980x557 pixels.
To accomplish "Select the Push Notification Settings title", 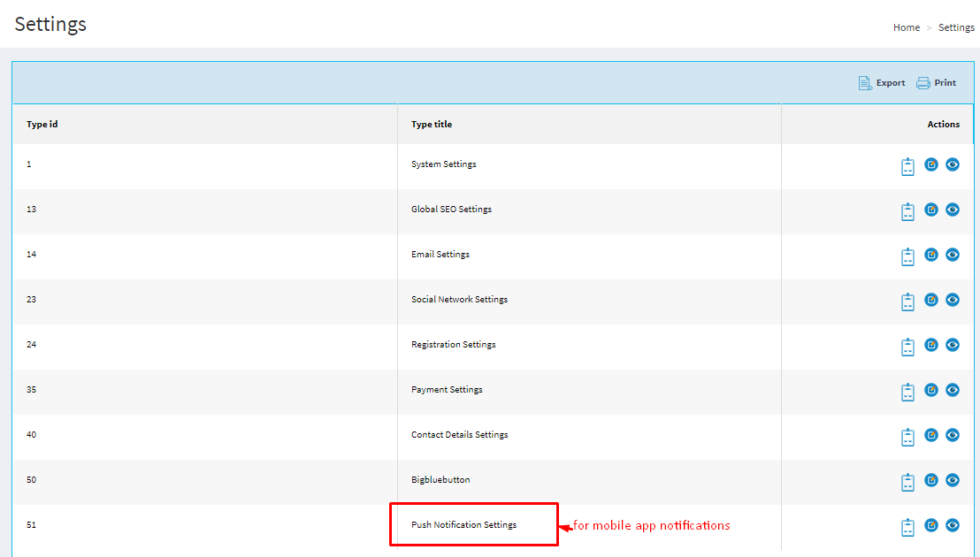I will pos(463,525).
